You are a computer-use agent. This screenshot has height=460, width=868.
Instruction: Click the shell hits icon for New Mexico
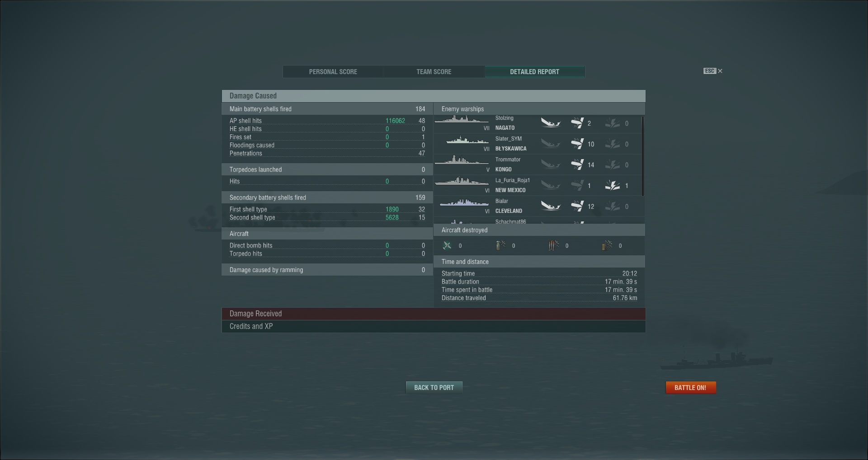coord(577,185)
